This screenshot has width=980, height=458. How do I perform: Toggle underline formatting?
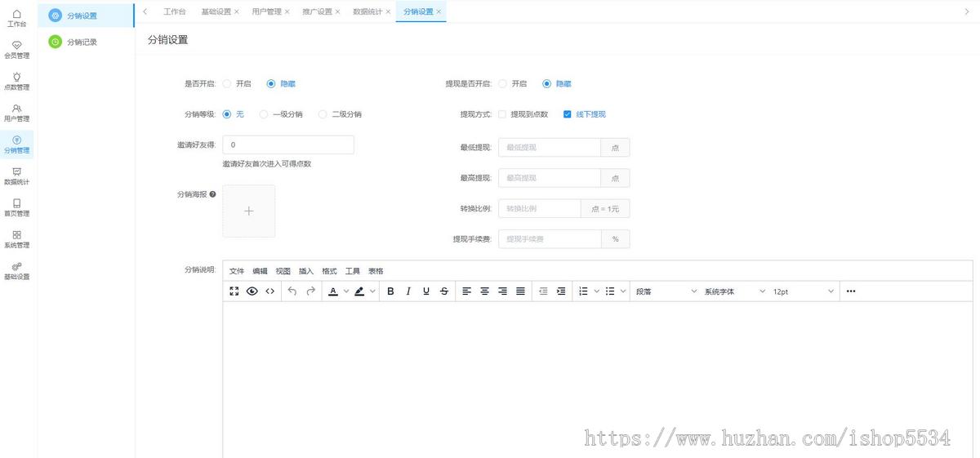coord(426,291)
